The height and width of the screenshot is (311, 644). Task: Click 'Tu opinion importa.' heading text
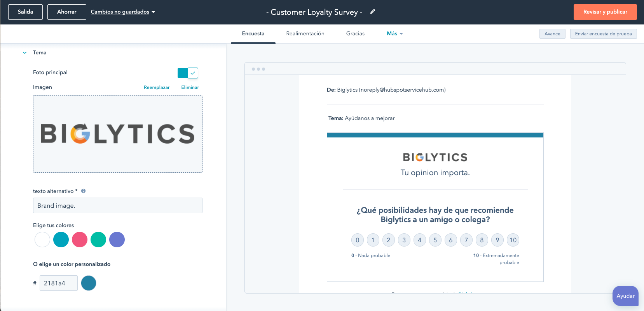click(435, 173)
